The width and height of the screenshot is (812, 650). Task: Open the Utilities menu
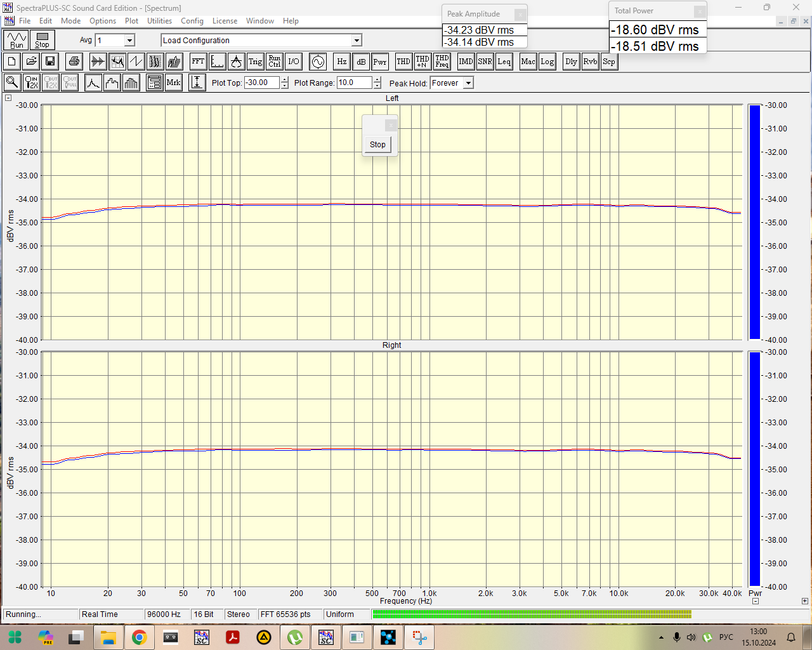[159, 21]
